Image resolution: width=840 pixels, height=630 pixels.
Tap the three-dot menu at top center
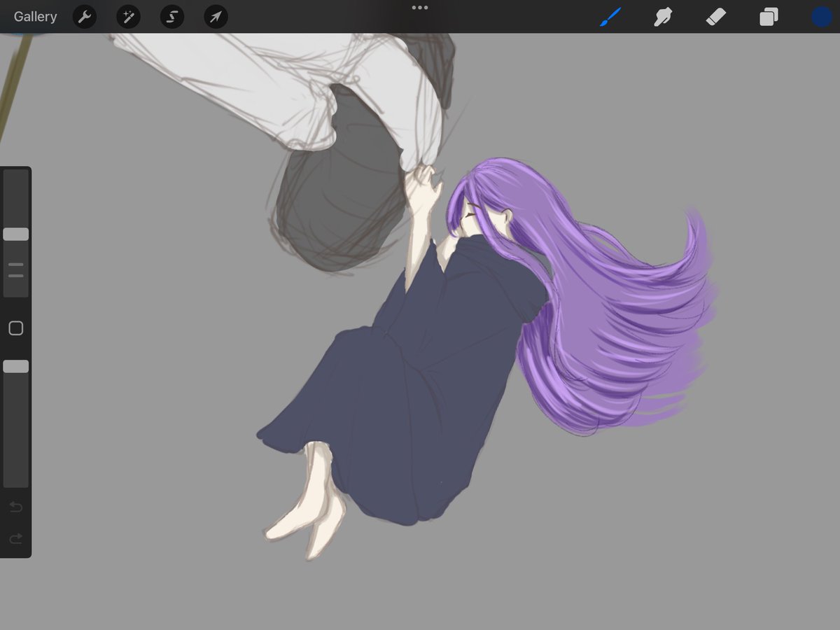point(420,8)
